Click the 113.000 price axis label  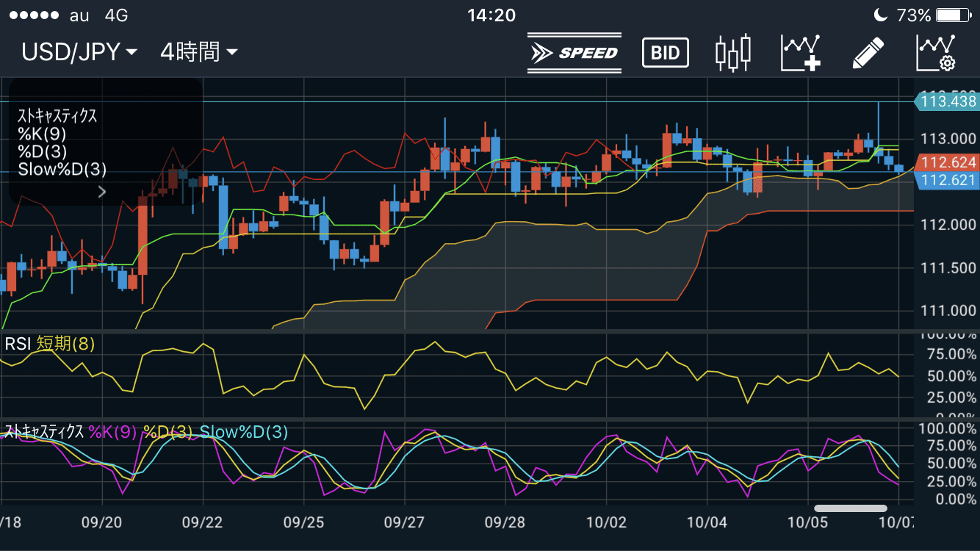pyautogui.click(x=948, y=139)
